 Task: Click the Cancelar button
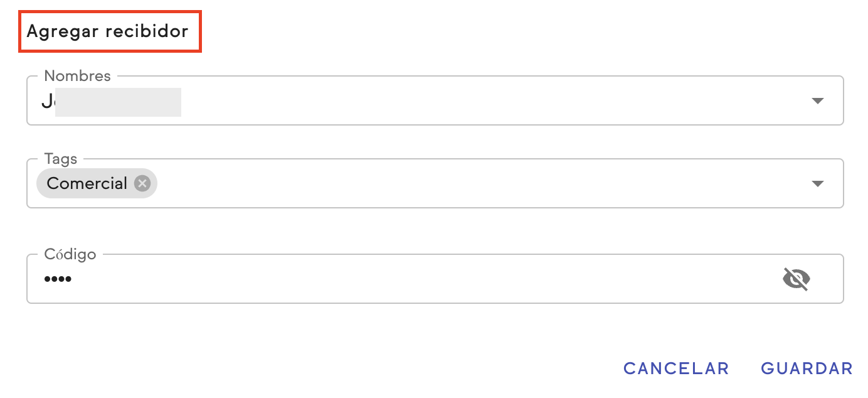pos(676,368)
